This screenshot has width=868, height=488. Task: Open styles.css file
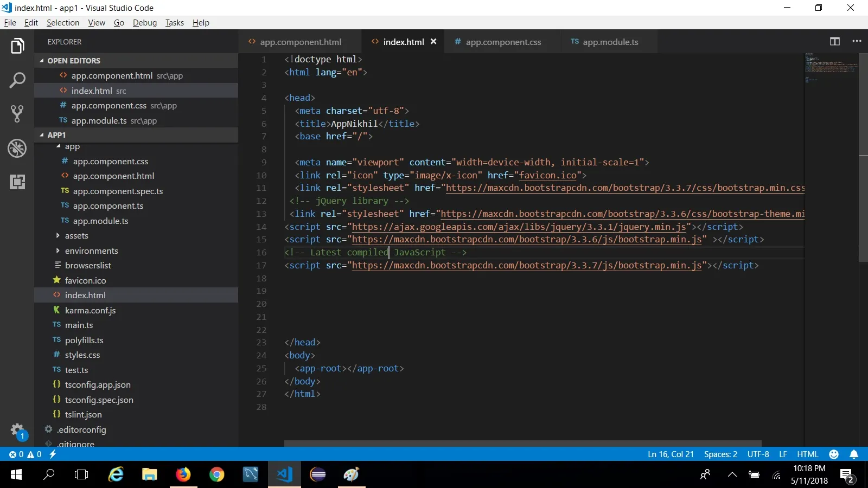click(x=82, y=355)
